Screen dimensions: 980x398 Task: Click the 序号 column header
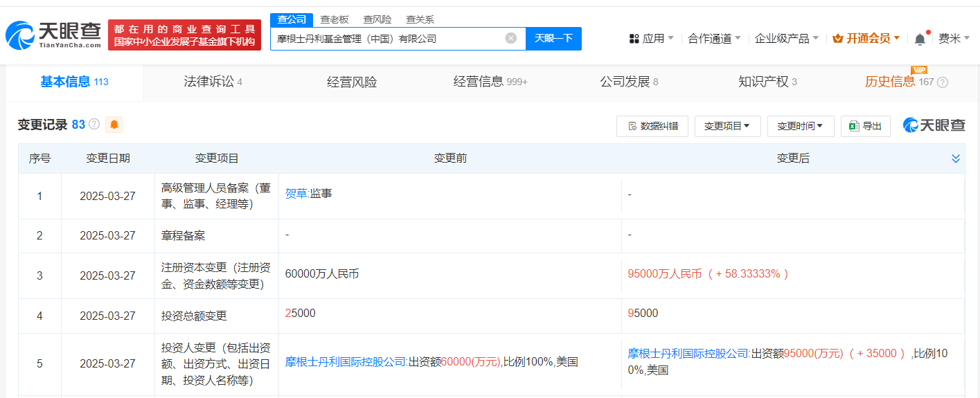tap(39, 159)
